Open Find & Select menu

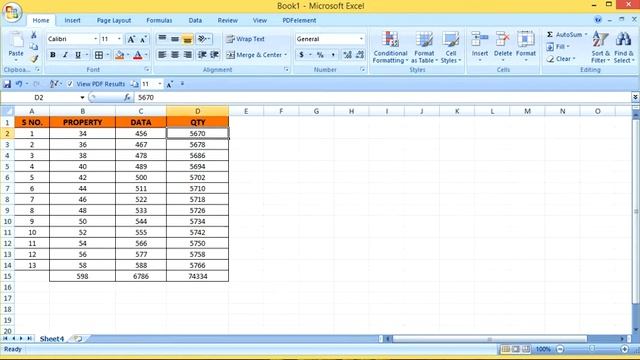click(x=624, y=47)
